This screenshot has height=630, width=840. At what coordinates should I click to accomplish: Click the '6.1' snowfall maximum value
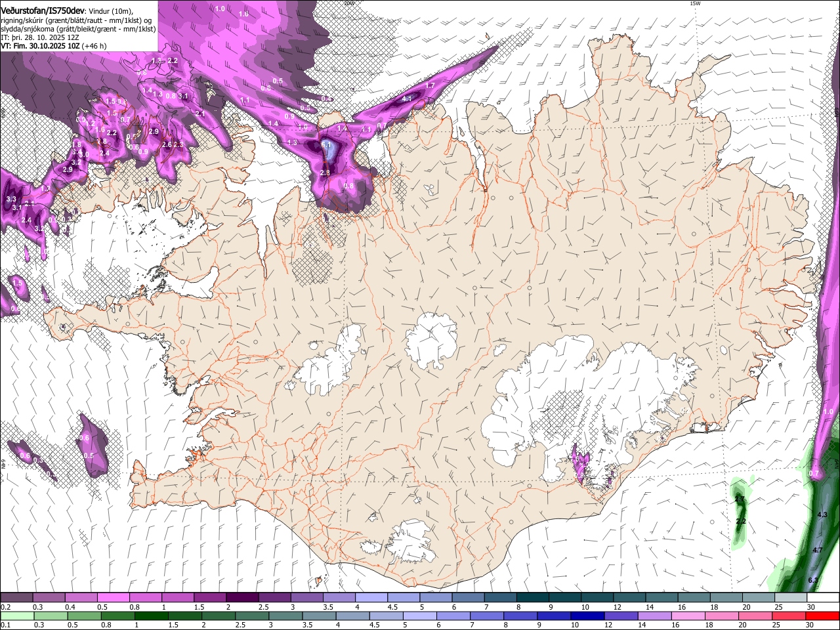tap(326, 144)
